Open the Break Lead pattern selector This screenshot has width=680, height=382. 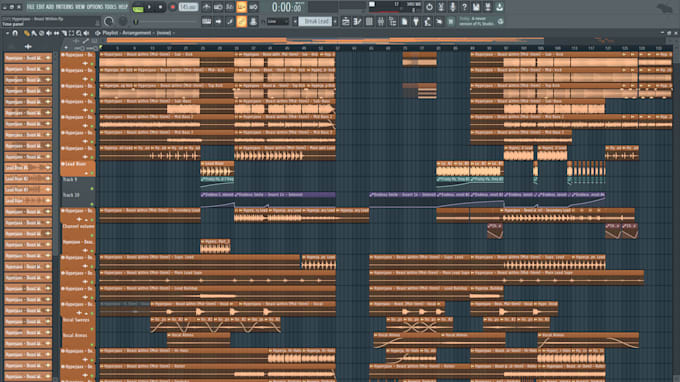click(x=315, y=21)
